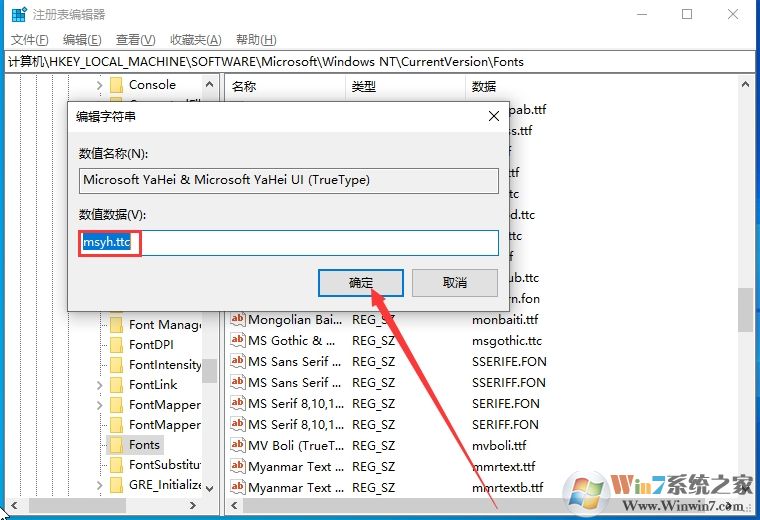Expand the first FontMapper tree node
The height and width of the screenshot is (520, 760).
click(x=99, y=405)
